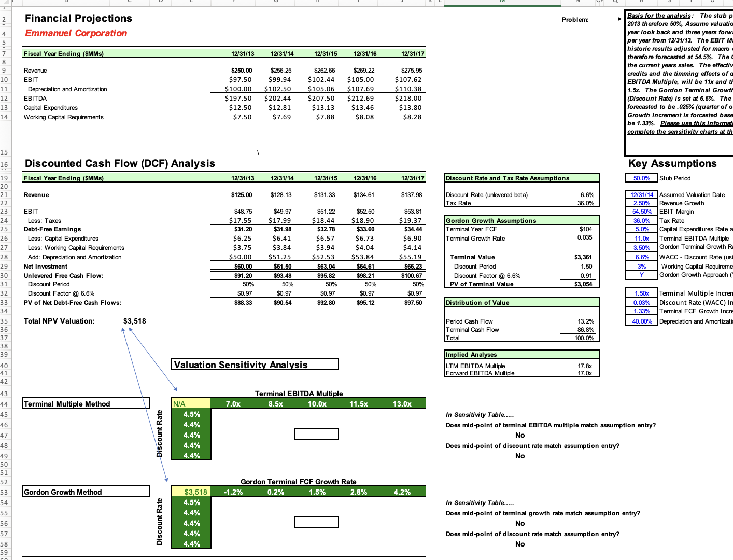Select the Tax Rate assumption cell 36.0%
This screenshot has width=733, height=560.
pyautogui.click(x=641, y=221)
